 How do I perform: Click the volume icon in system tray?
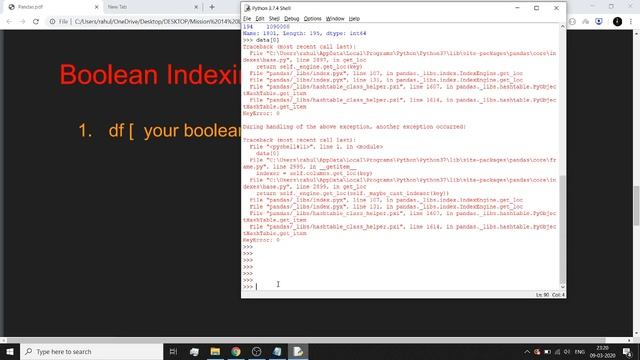point(567,351)
